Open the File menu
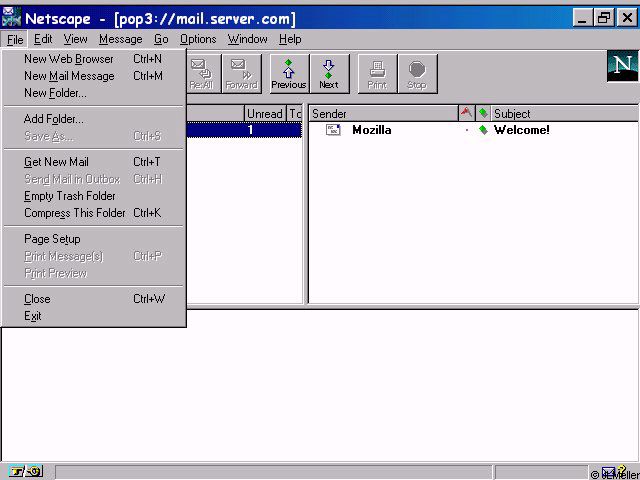 pyautogui.click(x=15, y=40)
